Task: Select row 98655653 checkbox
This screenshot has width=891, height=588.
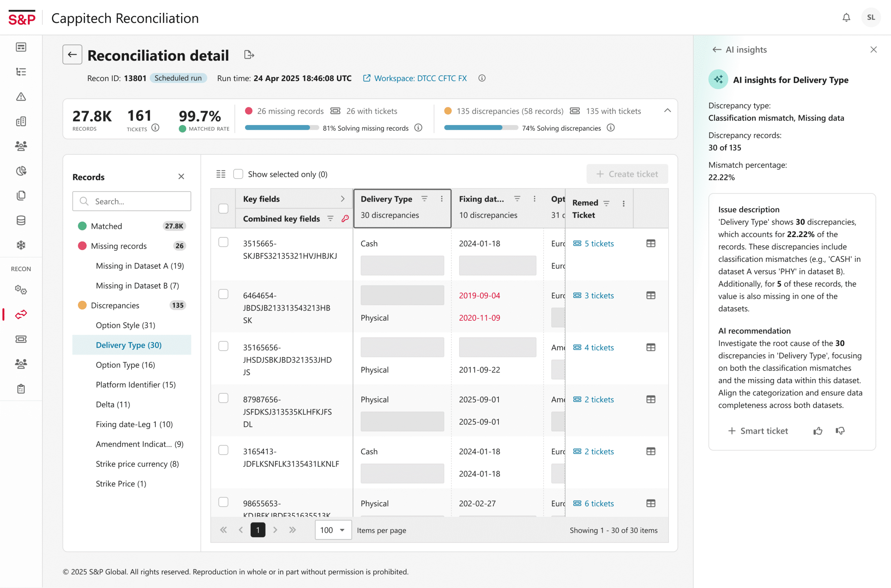Action: pyautogui.click(x=223, y=502)
